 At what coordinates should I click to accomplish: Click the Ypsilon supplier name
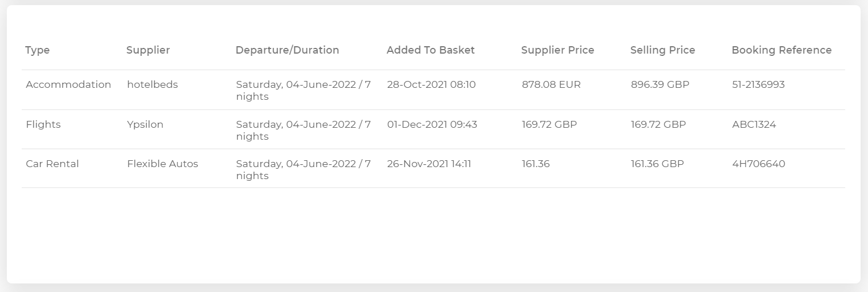pyautogui.click(x=145, y=124)
